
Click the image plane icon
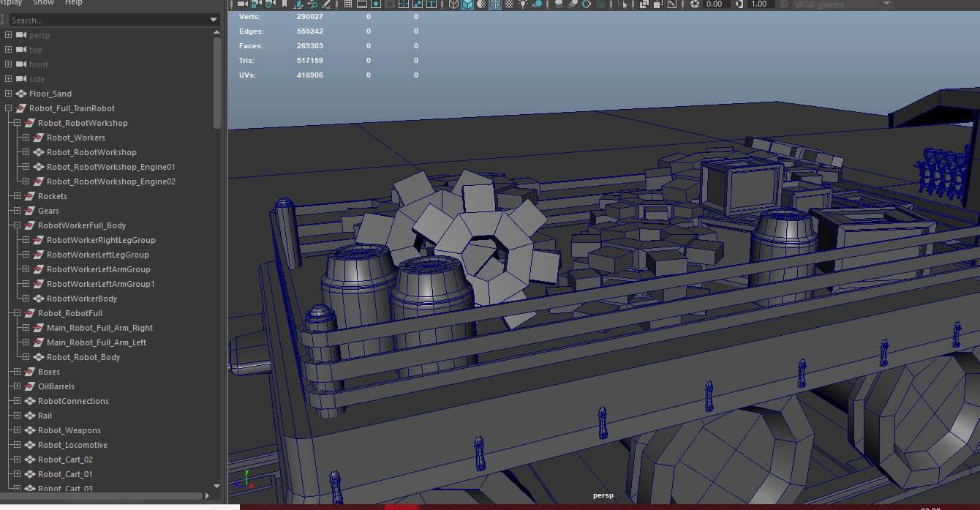tap(298, 4)
